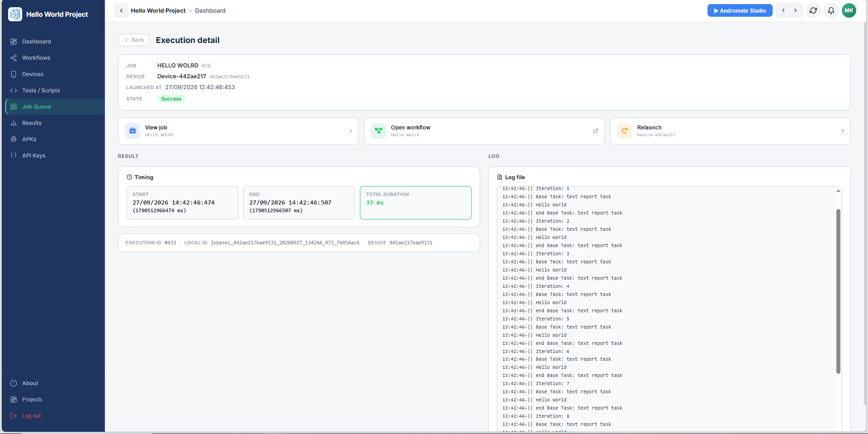The image size is (868, 434).
Task: Click the next arrow in the top bar
Action: [x=796, y=10]
